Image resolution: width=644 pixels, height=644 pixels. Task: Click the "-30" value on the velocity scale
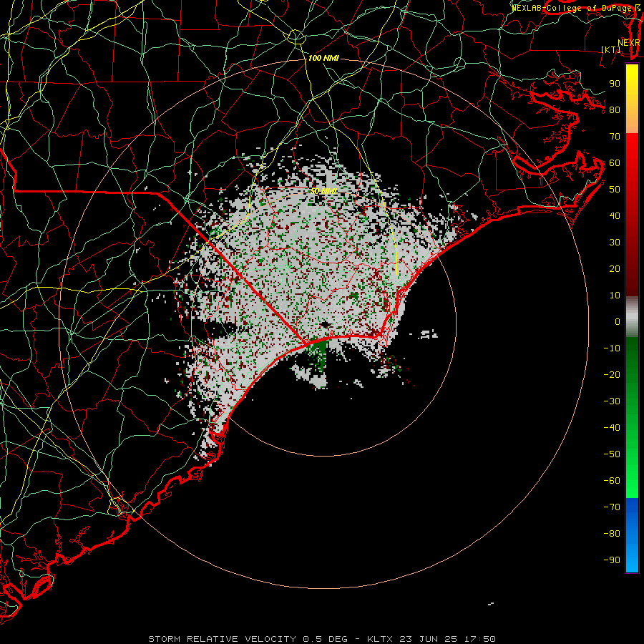click(x=612, y=401)
